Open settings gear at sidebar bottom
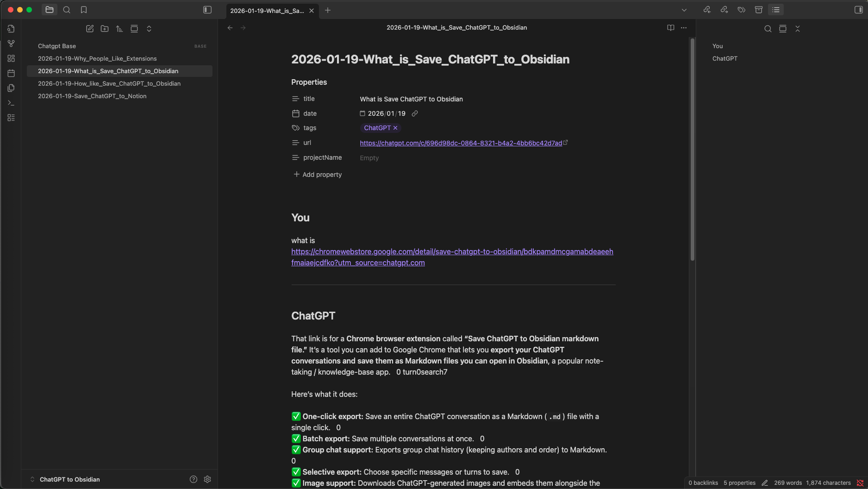This screenshot has height=489, width=868. tap(207, 479)
